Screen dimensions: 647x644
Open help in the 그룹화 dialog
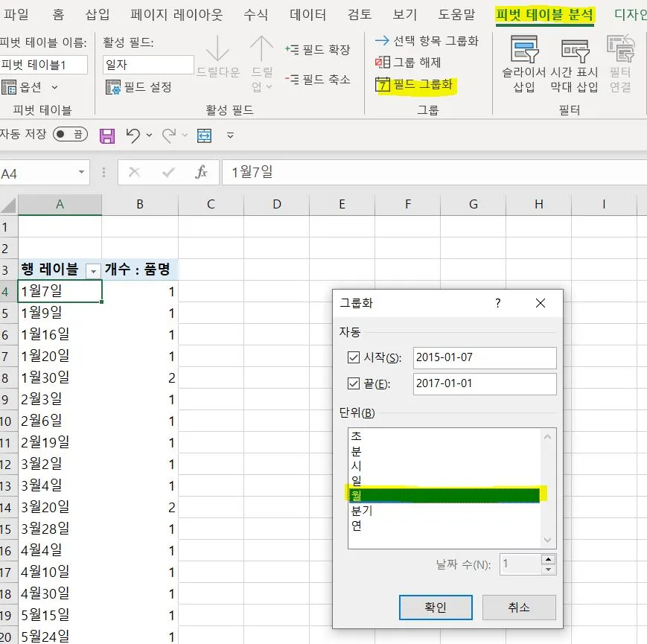pos(498,303)
